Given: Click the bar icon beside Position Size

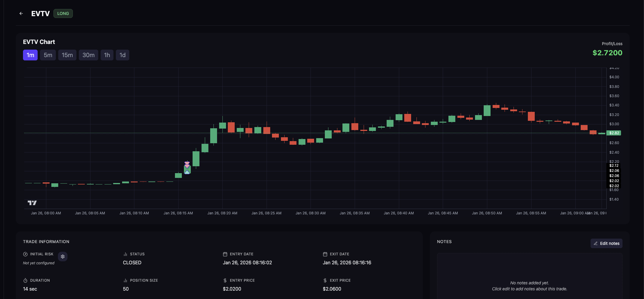Looking at the screenshot, I should pyautogui.click(x=125, y=280).
